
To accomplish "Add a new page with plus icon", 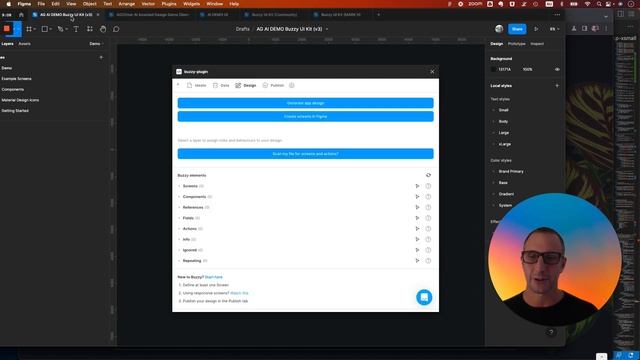I will (x=101, y=58).
